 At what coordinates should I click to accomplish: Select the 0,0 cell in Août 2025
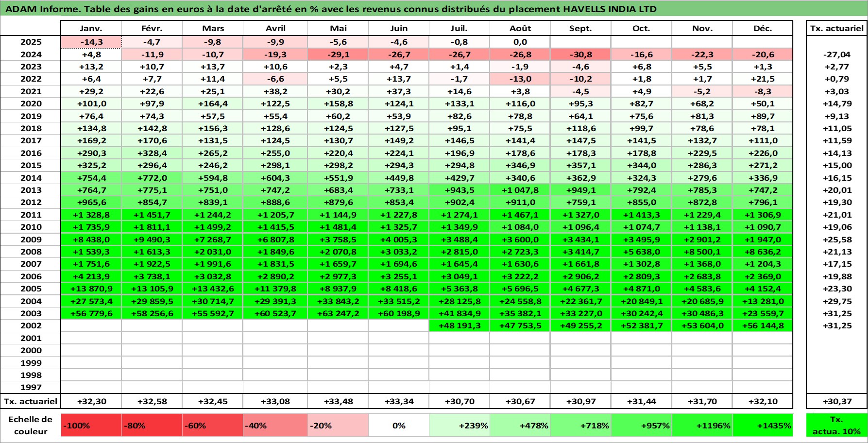pyautogui.click(x=520, y=42)
